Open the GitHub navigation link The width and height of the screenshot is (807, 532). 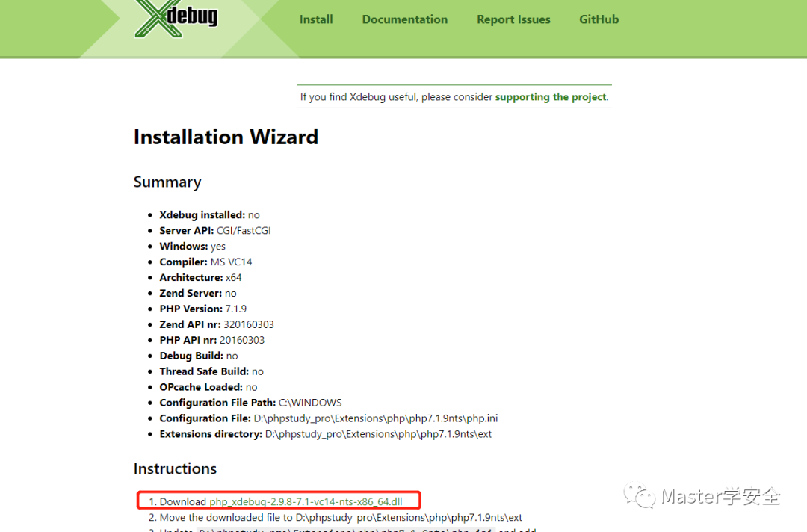click(599, 19)
